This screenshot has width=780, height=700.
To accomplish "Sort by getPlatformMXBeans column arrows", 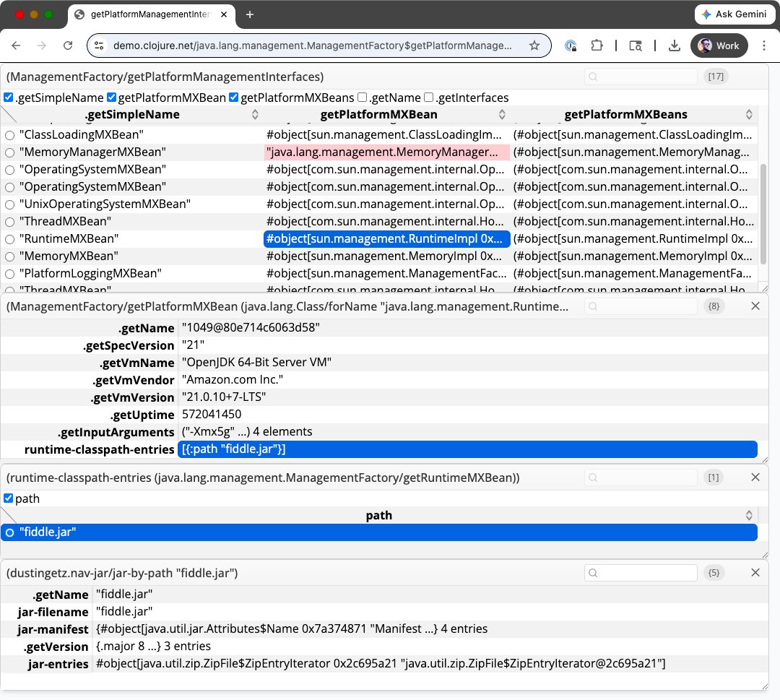I will (x=749, y=114).
